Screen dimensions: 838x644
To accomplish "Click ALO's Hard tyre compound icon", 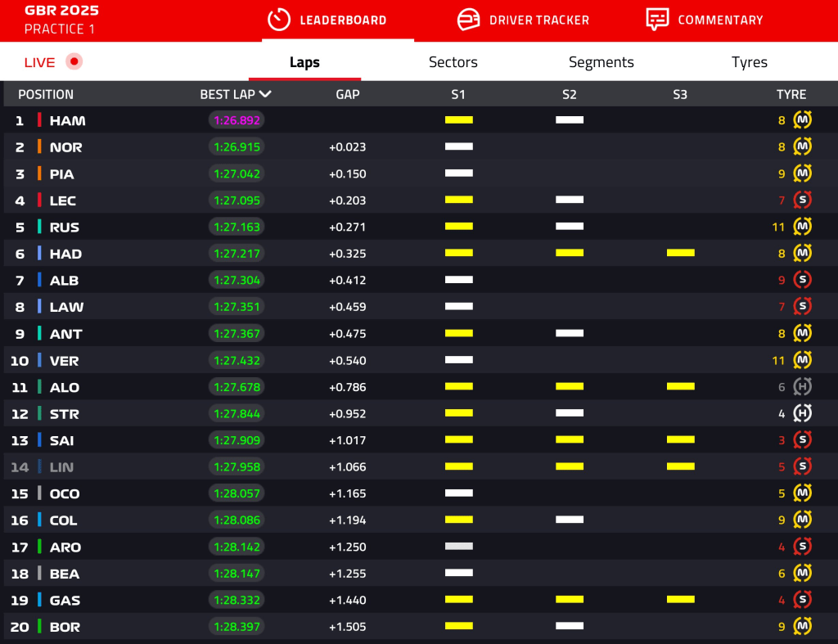I will (802, 386).
